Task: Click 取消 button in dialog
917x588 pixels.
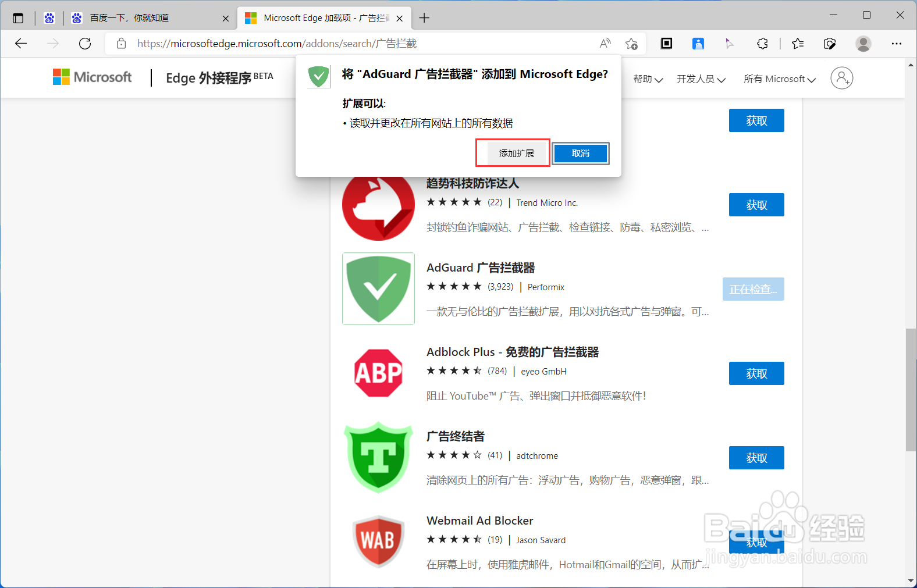Action: 581,154
